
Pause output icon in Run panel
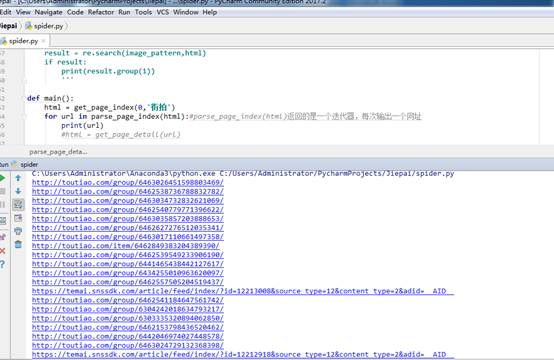click(x=2, y=205)
